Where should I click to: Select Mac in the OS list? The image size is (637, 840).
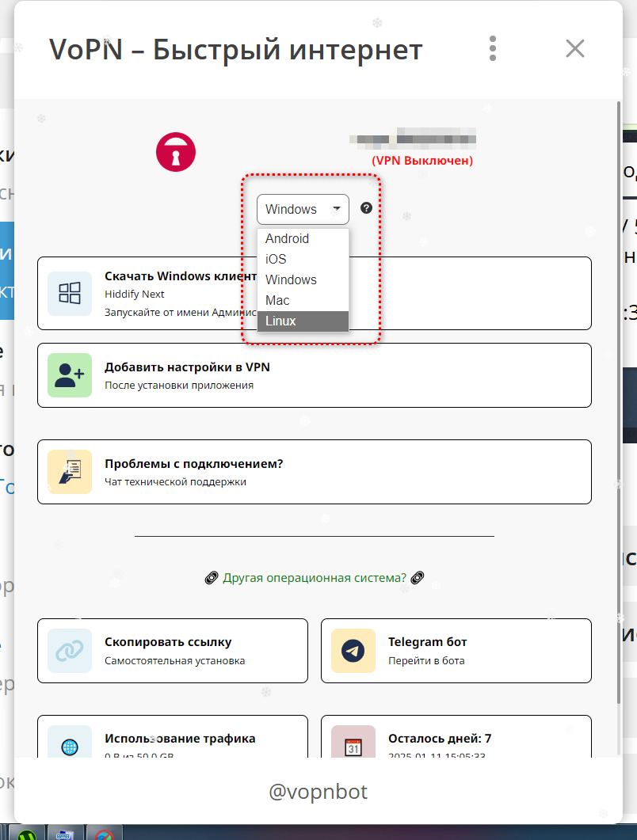pyautogui.click(x=278, y=300)
